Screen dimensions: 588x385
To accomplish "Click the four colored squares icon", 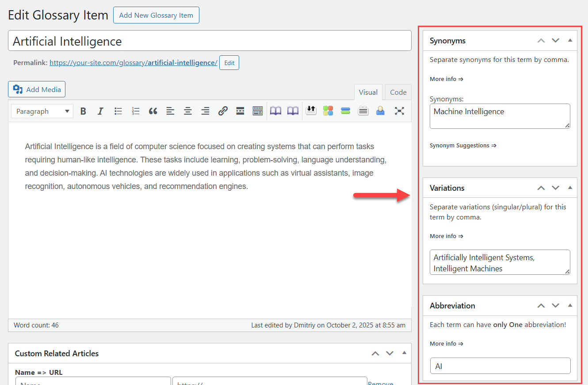I will pyautogui.click(x=328, y=111).
